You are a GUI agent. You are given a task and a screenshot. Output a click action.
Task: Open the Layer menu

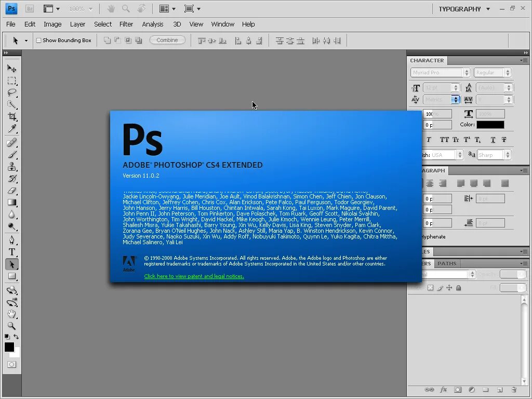77,24
